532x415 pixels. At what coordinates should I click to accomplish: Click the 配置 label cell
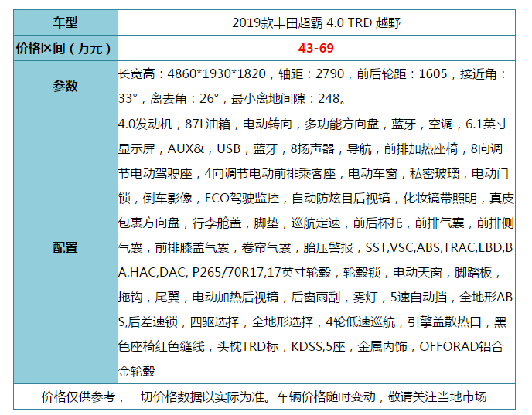pyautogui.click(x=66, y=247)
